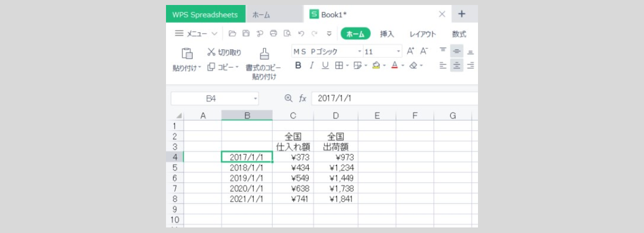This screenshot has height=233, width=644.
Task: Paste using the clipboard icon
Action: 187,54
